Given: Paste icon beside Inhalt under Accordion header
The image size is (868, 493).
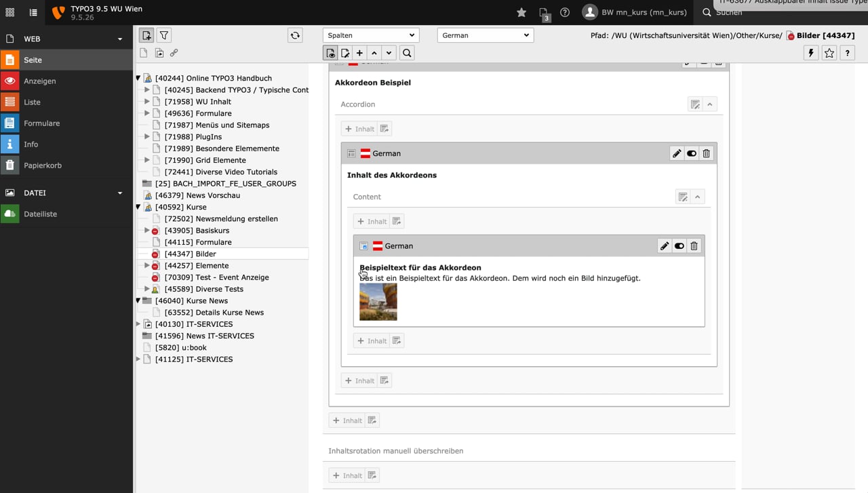Looking at the screenshot, I should tap(384, 129).
